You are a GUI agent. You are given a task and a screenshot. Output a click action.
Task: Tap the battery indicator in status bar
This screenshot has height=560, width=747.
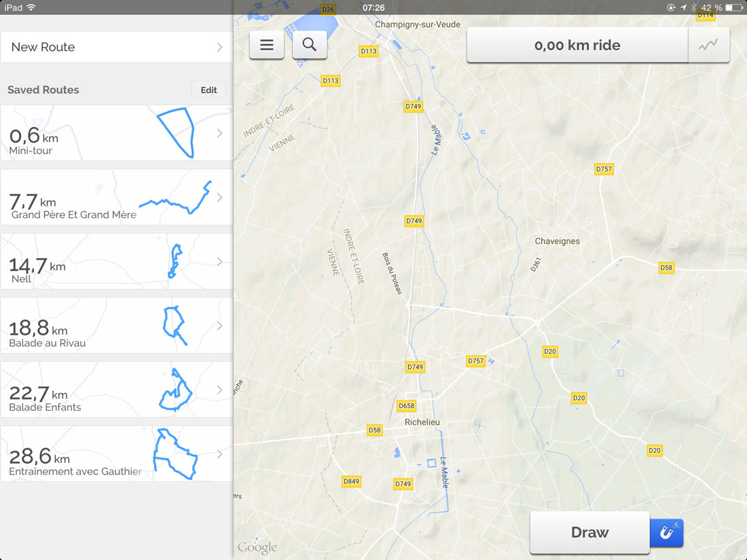[733, 7]
